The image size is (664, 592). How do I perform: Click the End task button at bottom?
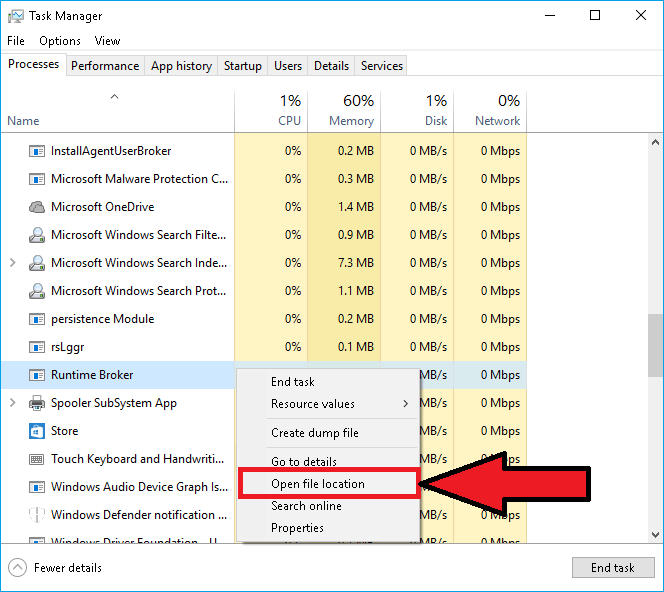point(613,568)
